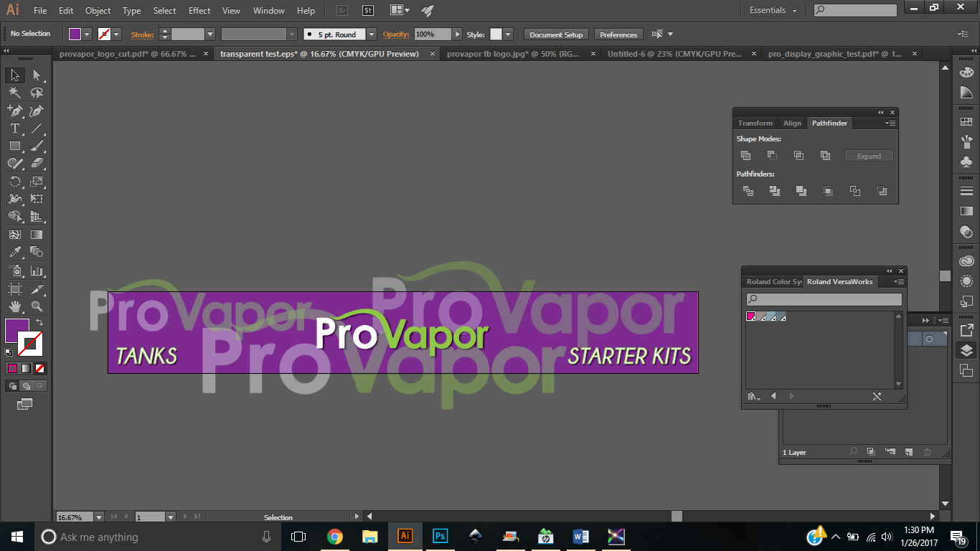Activate the Artboard tool
980x551 pixels.
pyautogui.click(x=15, y=288)
